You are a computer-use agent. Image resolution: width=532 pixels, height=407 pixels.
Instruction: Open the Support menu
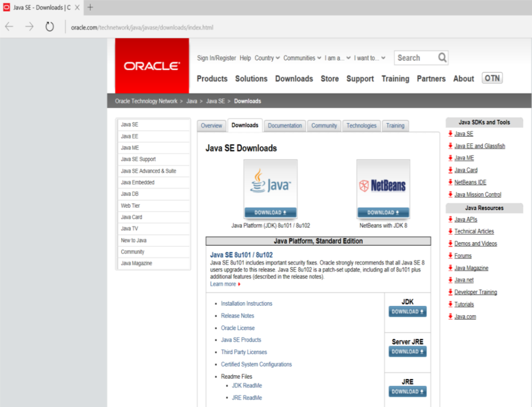[x=360, y=79]
